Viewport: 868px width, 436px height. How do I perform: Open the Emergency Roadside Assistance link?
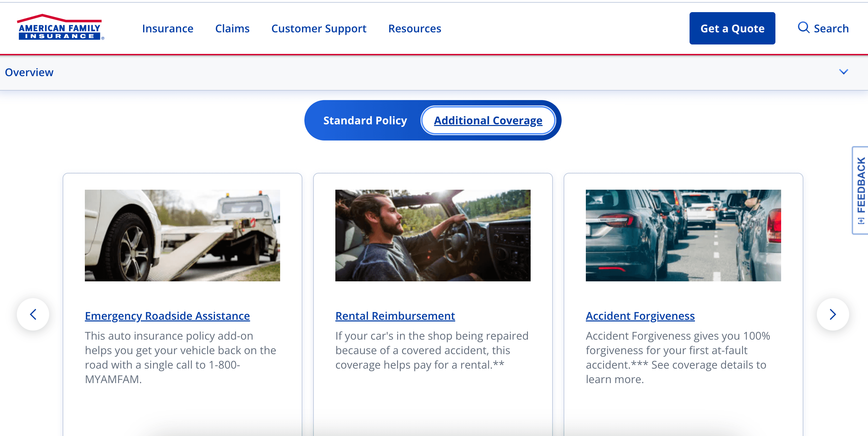click(x=167, y=316)
